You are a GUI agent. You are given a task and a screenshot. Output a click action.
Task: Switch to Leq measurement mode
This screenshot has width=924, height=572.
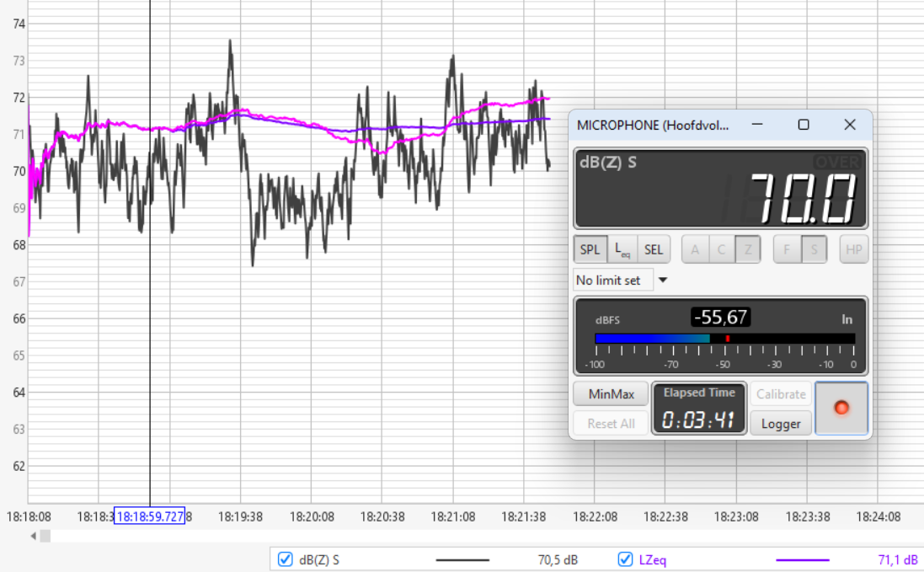pyautogui.click(x=621, y=249)
